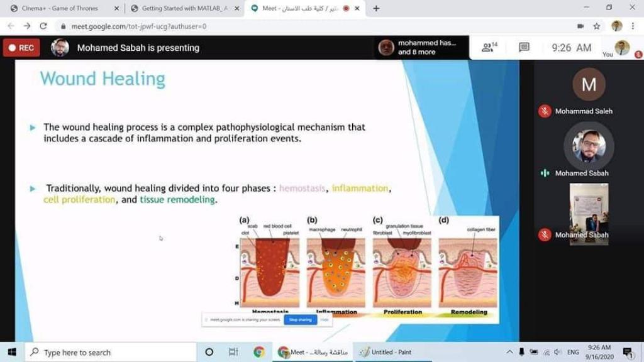Click the Stop sharing button
The height and width of the screenshot is (362, 644).
coord(300,320)
